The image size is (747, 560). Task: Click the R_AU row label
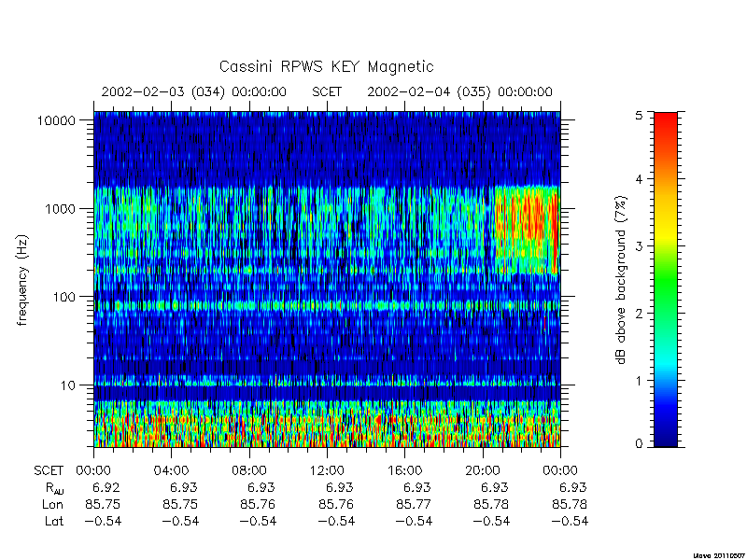click(x=54, y=488)
